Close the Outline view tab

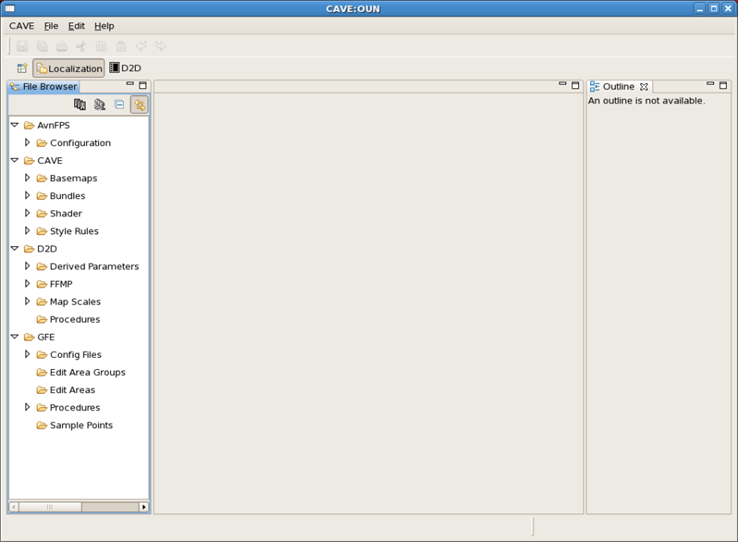click(644, 87)
